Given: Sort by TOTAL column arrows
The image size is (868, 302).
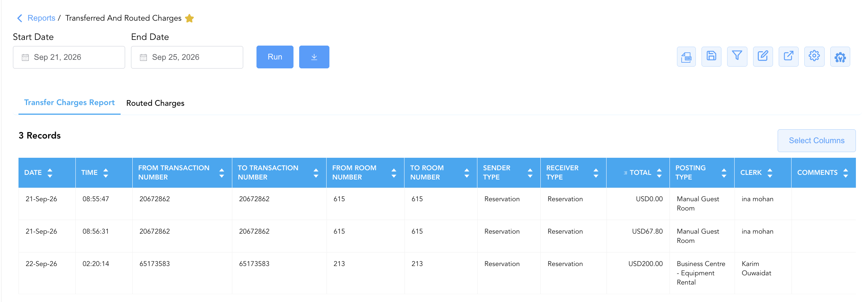Looking at the screenshot, I should 659,173.
